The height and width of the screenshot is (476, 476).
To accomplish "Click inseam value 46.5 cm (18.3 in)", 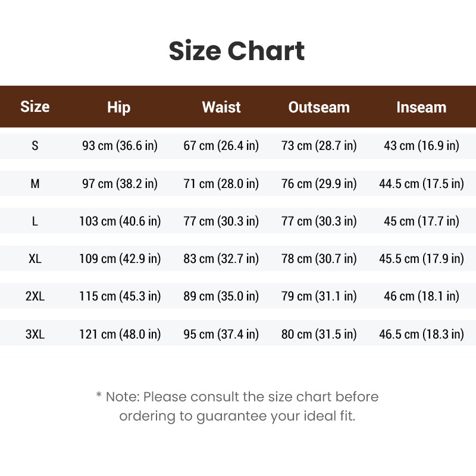I will coord(421,334).
